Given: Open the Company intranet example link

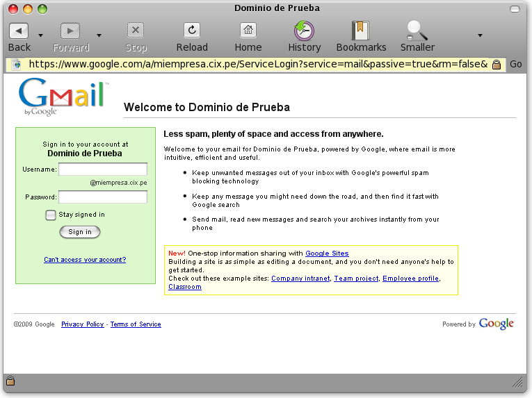Looking at the screenshot, I should coord(300,279).
